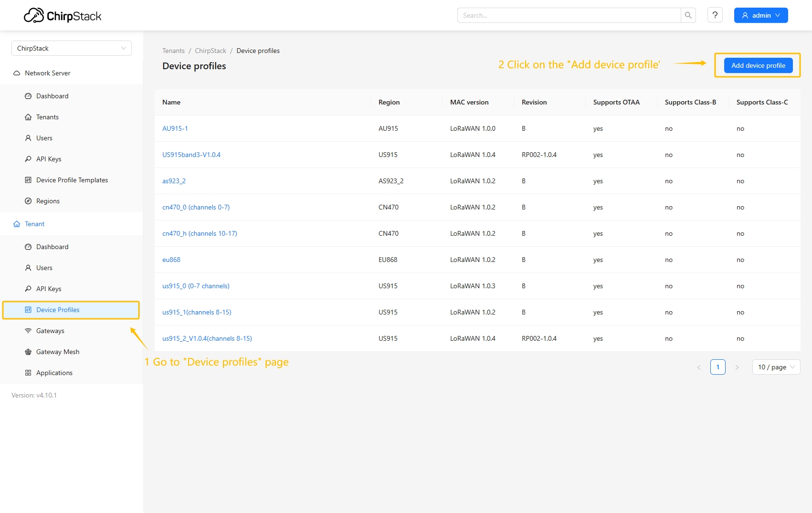This screenshot has width=812, height=513.
Task: Click Tenants in the breadcrumb
Action: [173, 51]
